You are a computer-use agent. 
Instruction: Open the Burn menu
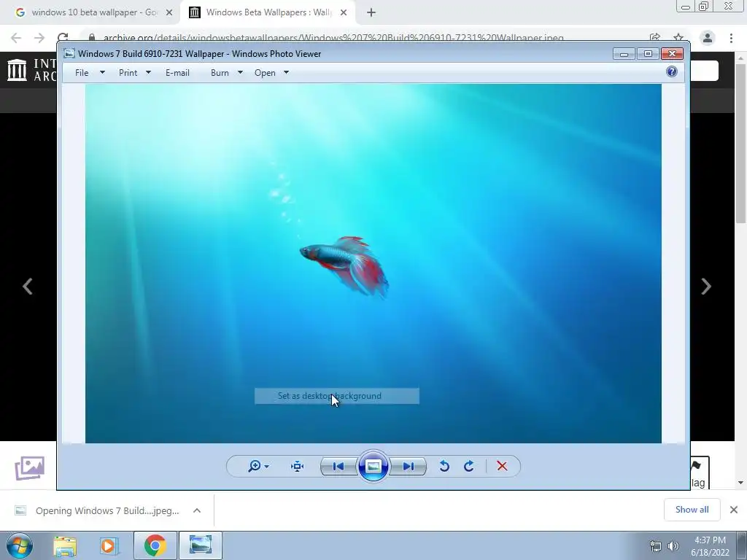coord(220,73)
